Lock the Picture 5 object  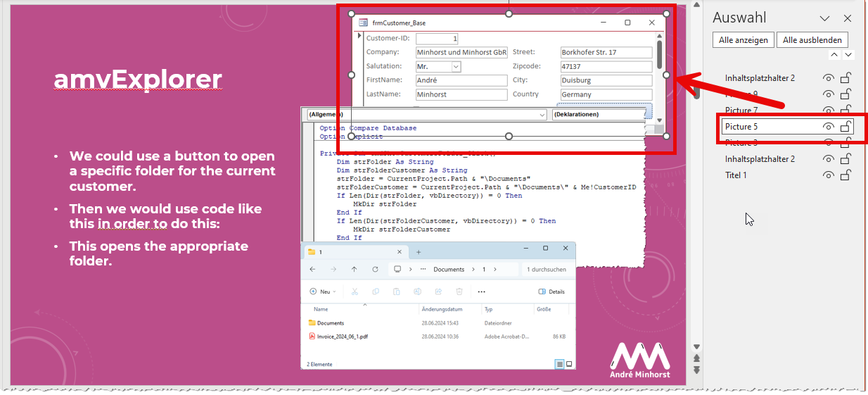pos(846,127)
